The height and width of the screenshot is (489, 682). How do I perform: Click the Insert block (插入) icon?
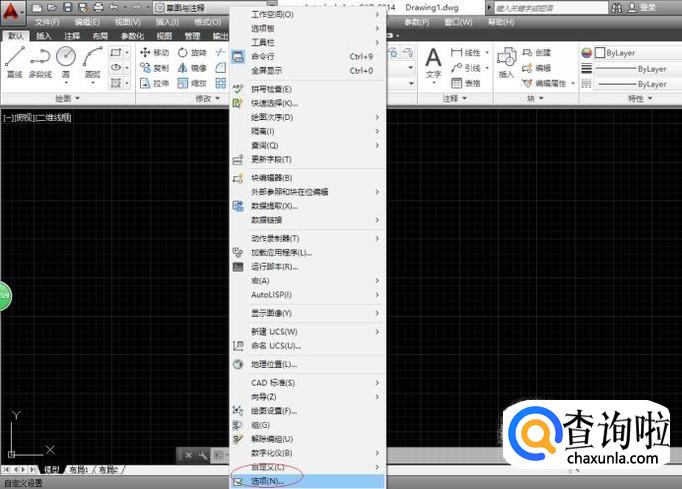coord(506,63)
